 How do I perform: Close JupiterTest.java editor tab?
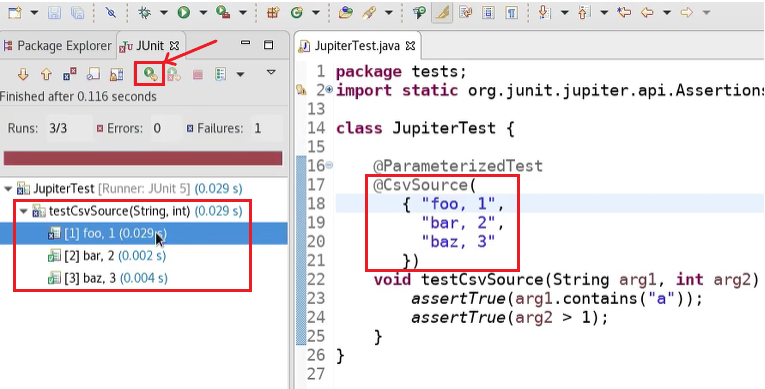[411, 46]
